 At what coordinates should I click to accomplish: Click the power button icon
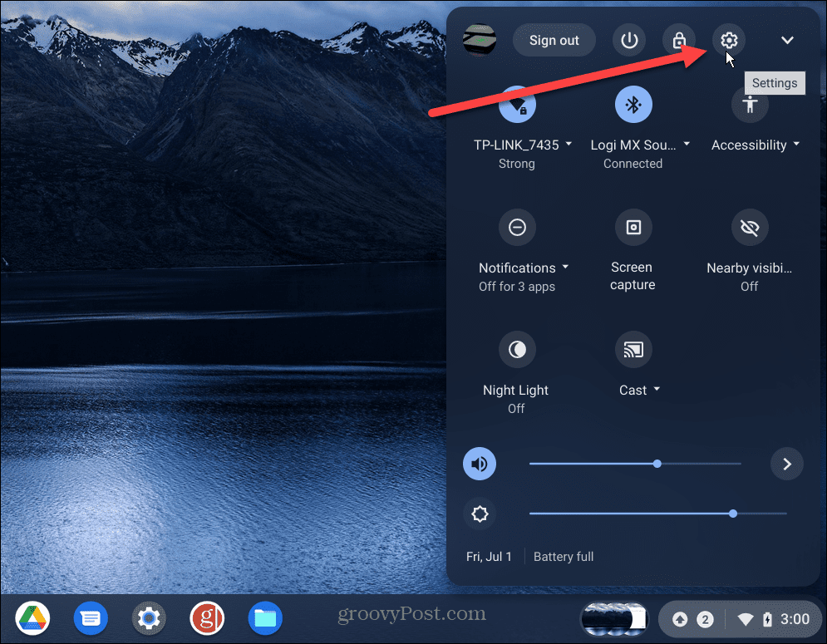(629, 40)
